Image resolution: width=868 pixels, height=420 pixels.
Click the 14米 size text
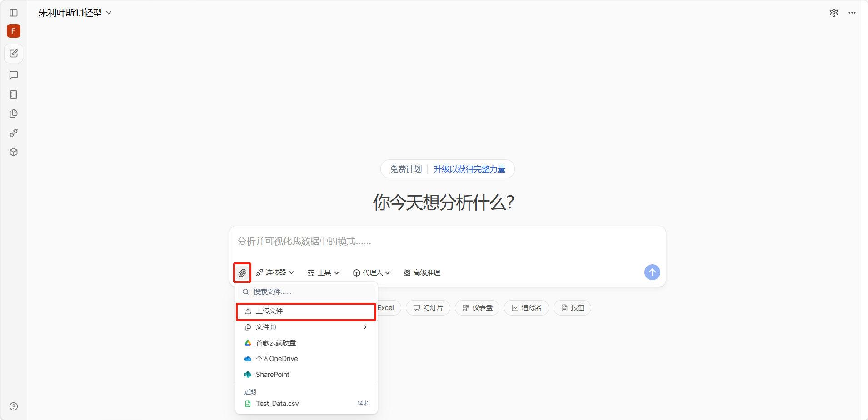(x=363, y=404)
